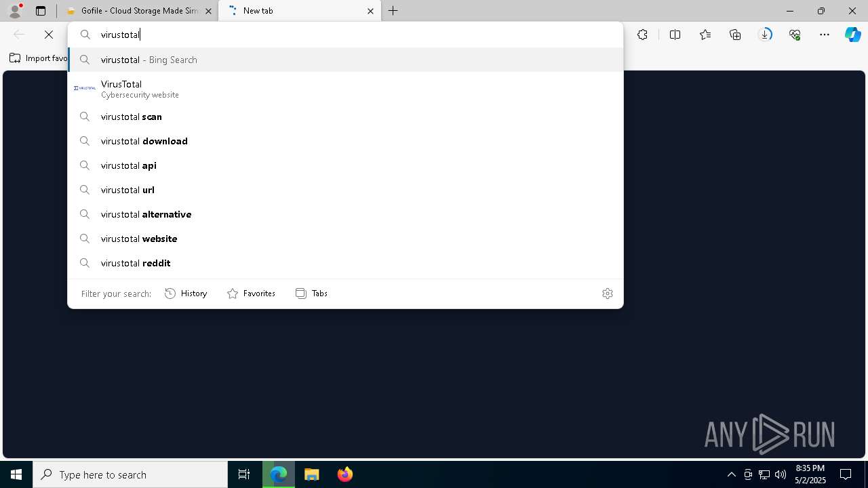Click Import favorites in bookmarks bar

[39, 58]
